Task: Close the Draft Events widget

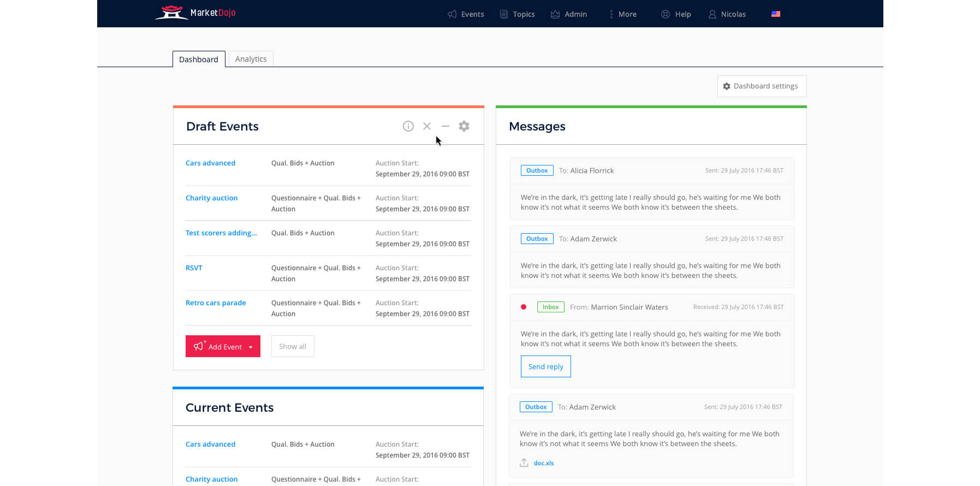Action: click(x=427, y=126)
